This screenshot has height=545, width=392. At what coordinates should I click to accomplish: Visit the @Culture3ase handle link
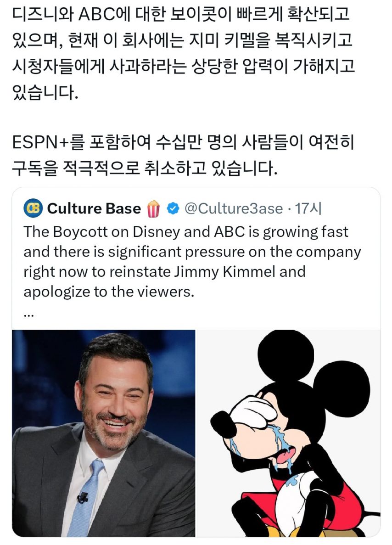[234, 208]
